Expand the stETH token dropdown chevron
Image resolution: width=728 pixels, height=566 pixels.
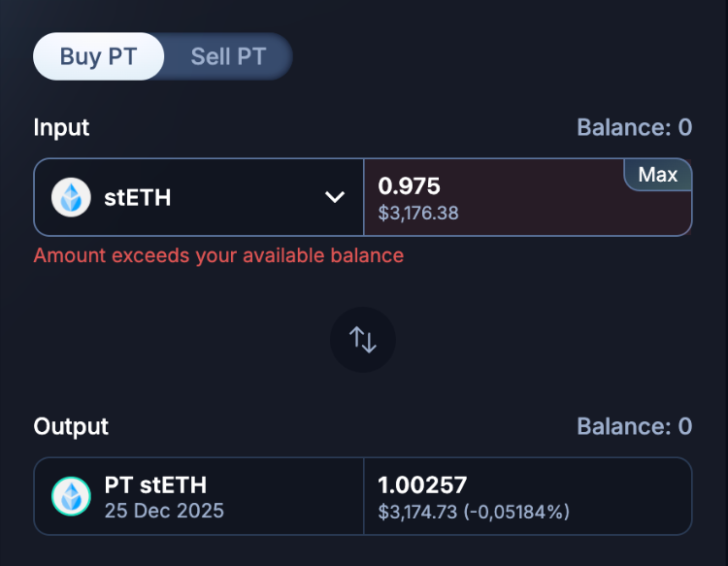click(x=335, y=197)
